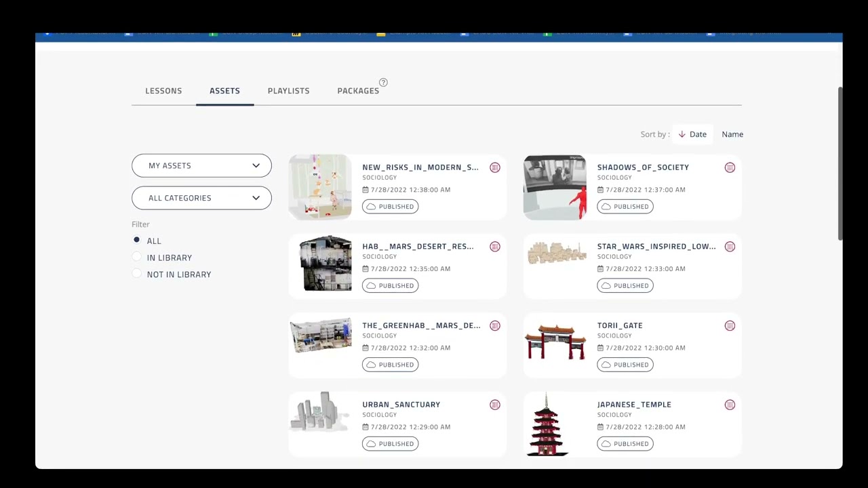The height and width of the screenshot is (488, 868).
Task: Click PUBLISHED badge on STAR_WARS_INSPIRED_LOW card
Action: tap(625, 285)
